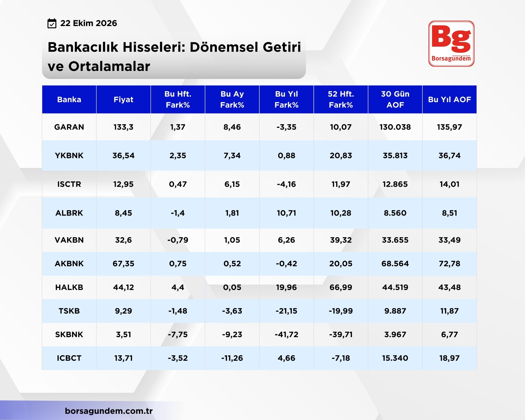Screen dimensions: 525x420
Task: Click GARAN weekly change 1,37
Action: pos(178,127)
